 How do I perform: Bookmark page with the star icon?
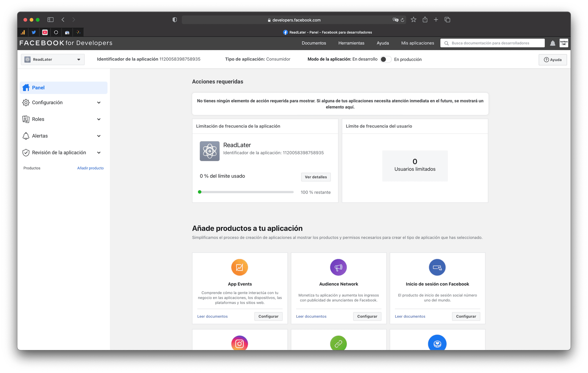414,20
